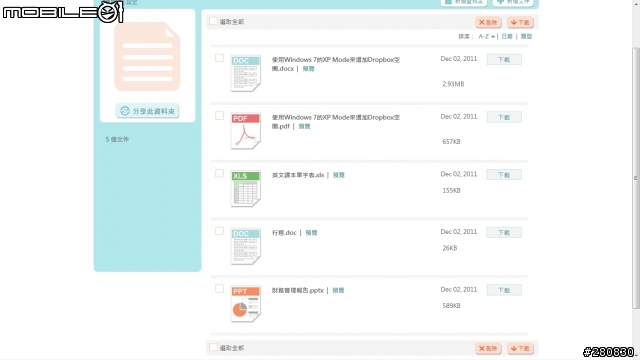Check the box for the pdf file
Screen dimensions: 640x360
tap(219, 116)
